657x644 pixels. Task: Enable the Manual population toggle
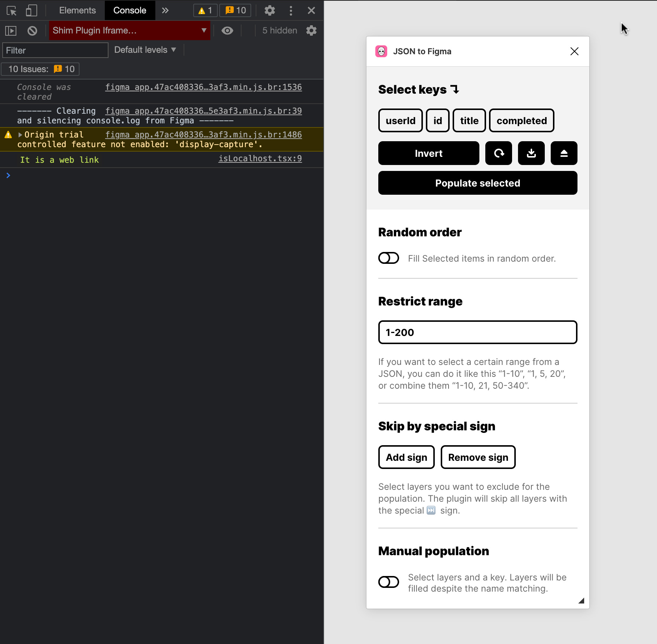click(x=388, y=582)
